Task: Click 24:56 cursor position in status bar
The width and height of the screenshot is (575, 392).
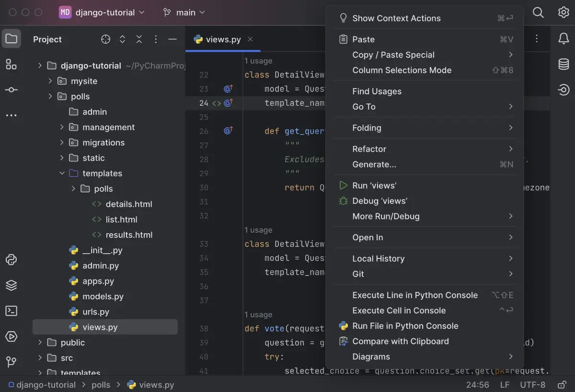Action: 477,385
